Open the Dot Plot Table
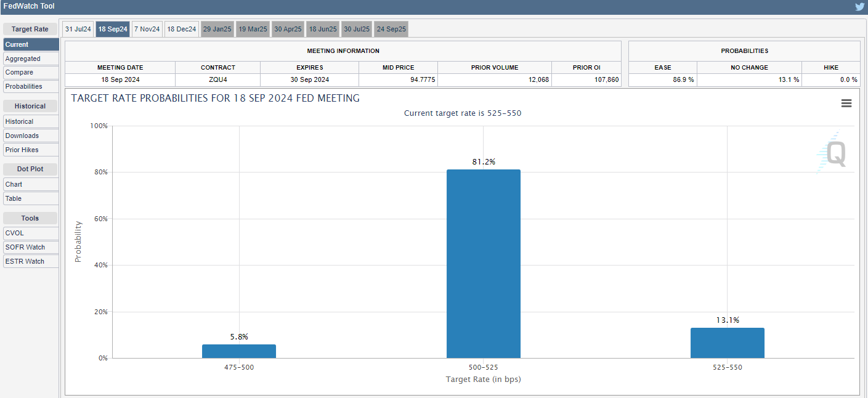The width and height of the screenshot is (868, 398). (x=31, y=198)
